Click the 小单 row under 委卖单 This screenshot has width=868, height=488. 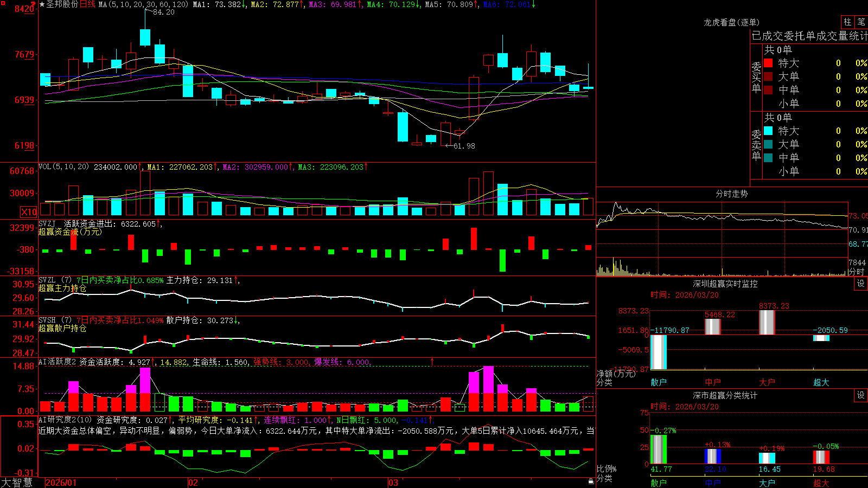tap(816, 171)
